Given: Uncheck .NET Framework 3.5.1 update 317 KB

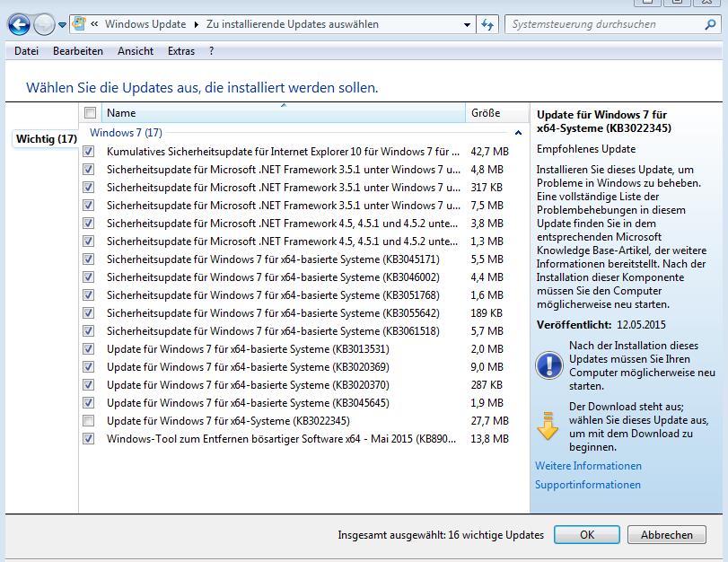Looking at the screenshot, I should 88,187.
